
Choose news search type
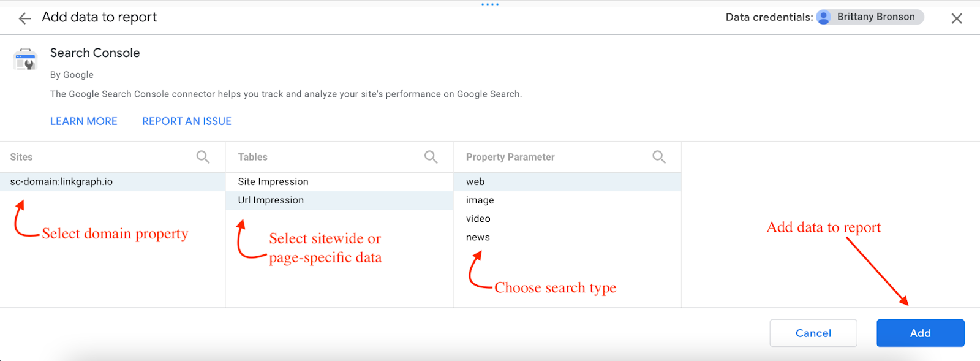point(478,237)
